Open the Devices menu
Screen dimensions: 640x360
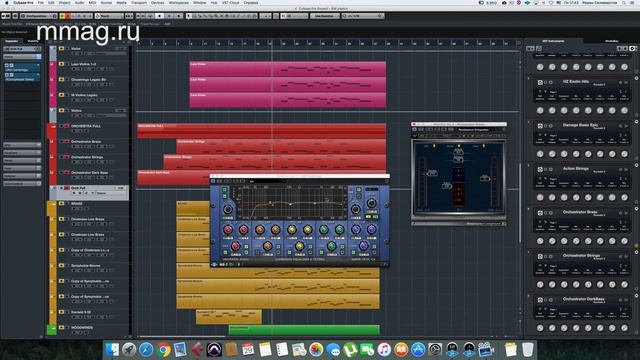point(158,2)
